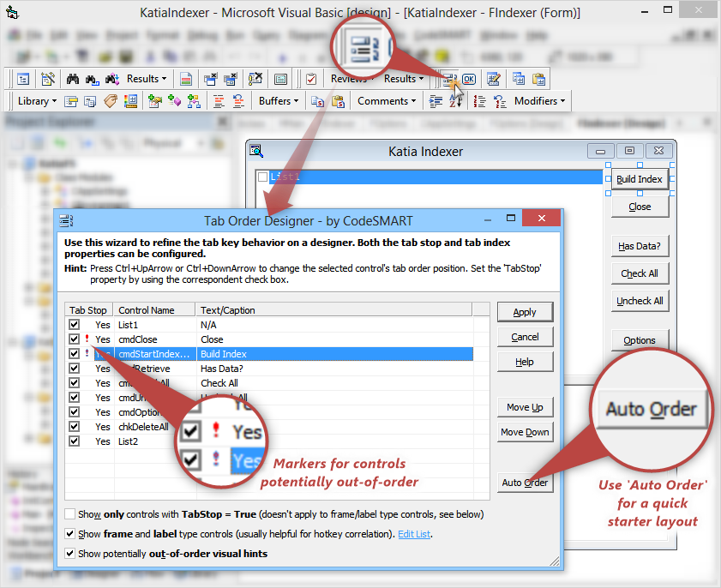Image resolution: width=721 pixels, height=588 pixels.
Task: Click the first binoculars find icon
Action: tap(73, 79)
